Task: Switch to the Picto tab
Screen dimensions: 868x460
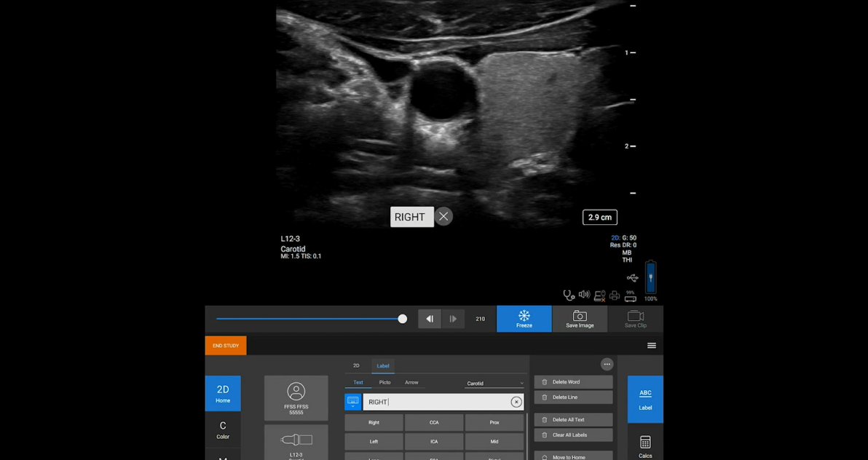Action: pyautogui.click(x=384, y=383)
